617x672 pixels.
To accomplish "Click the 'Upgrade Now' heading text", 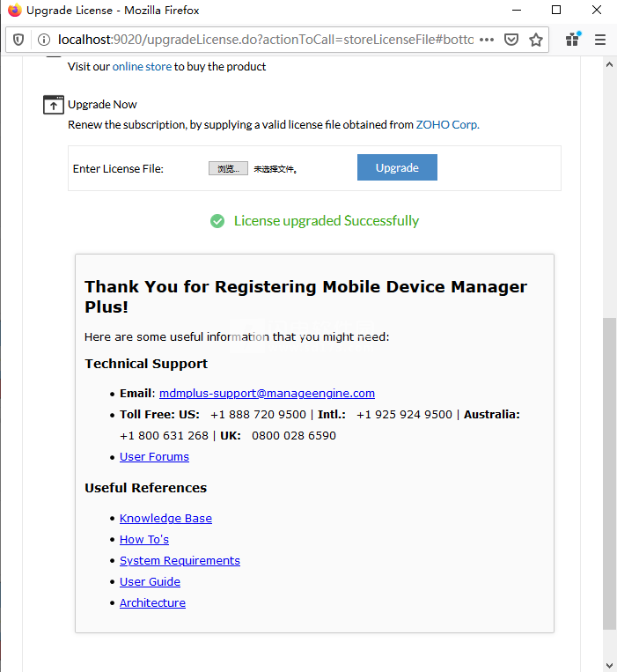I will [102, 105].
